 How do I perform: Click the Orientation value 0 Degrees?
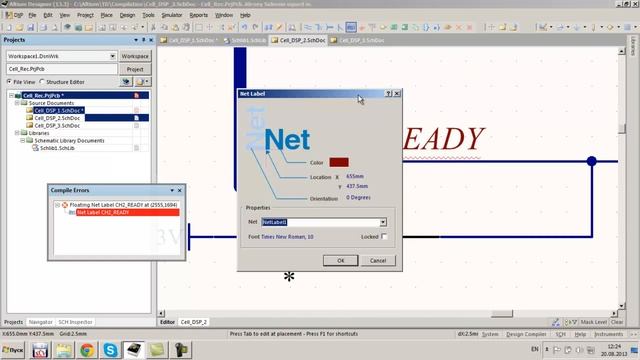coord(358,197)
